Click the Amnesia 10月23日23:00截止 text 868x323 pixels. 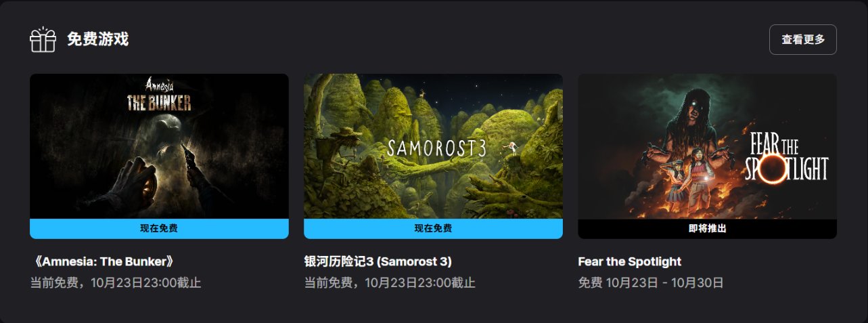point(146,282)
